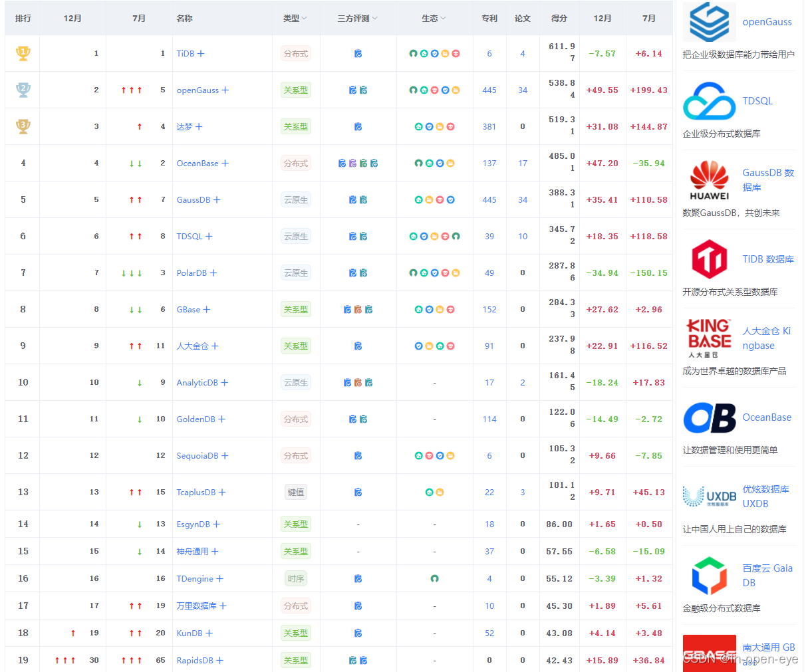Open the openGauss link in table
The height and width of the screenshot is (672, 808).
click(x=198, y=90)
